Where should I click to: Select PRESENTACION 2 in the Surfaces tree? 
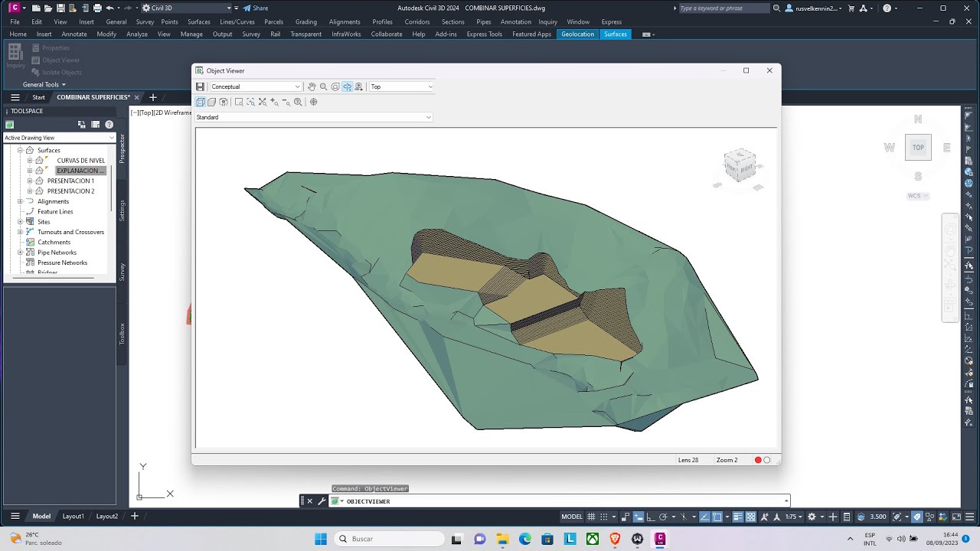[70, 191]
